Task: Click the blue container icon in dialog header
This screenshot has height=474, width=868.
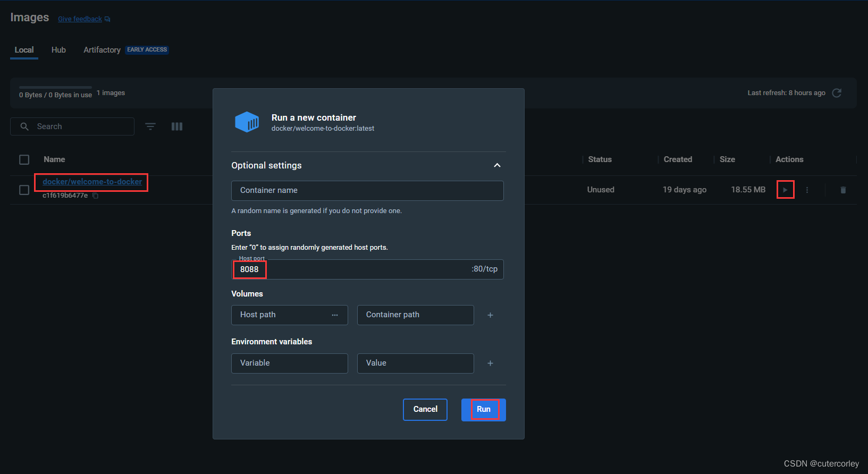Action: point(247,122)
